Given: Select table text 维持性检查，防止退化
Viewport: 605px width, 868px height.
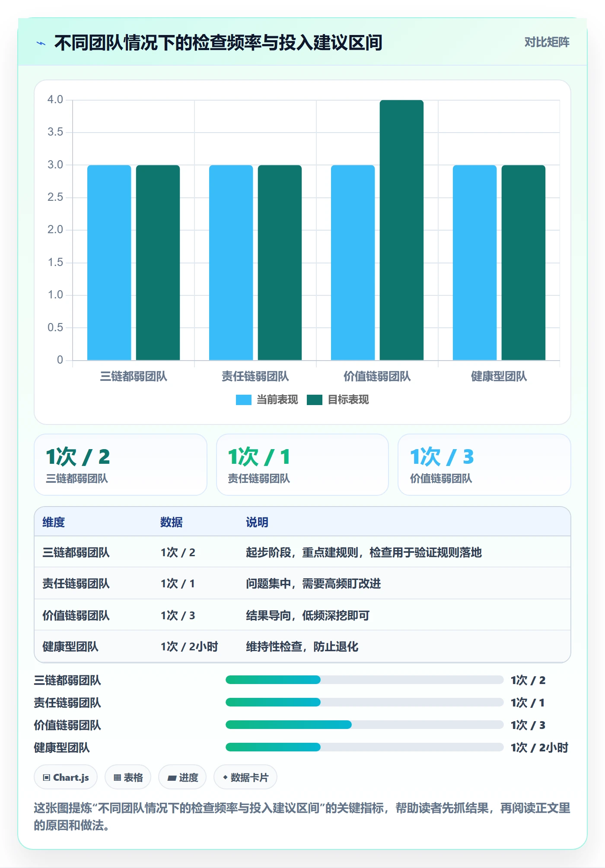Looking at the screenshot, I should click(302, 646).
